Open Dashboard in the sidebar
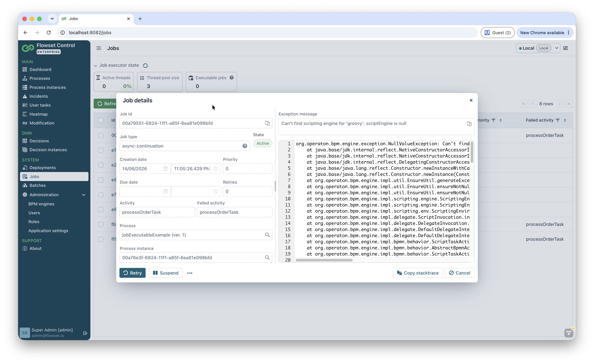Screen dimensions: 594x364 54,70
